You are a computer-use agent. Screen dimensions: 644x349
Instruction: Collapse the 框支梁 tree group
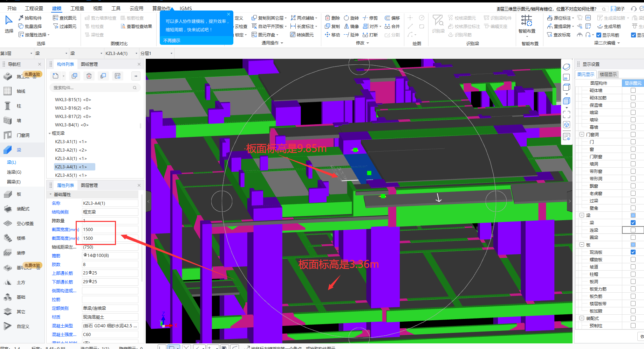(49, 133)
